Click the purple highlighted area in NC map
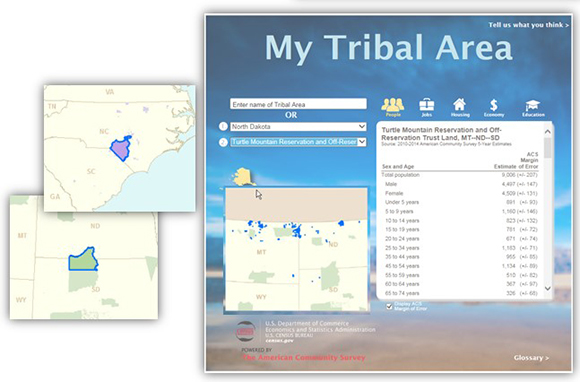Image resolution: width=580 pixels, height=382 pixels. 121,148
